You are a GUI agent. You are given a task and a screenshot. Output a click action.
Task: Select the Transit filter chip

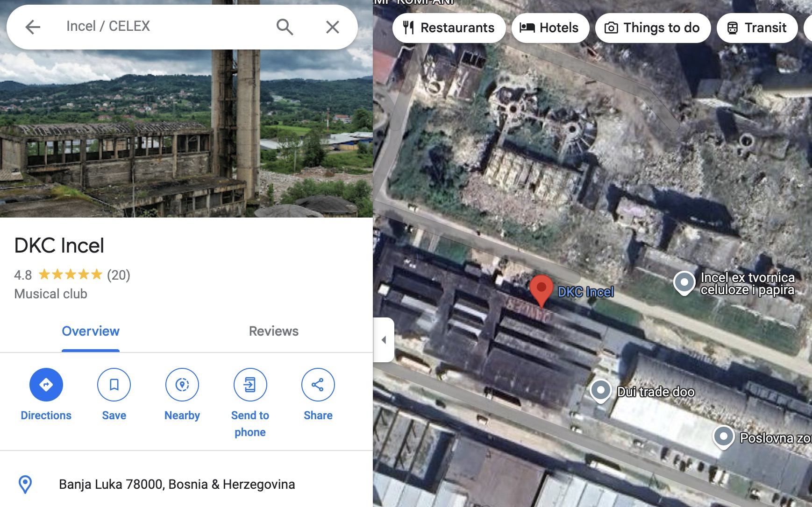(757, 28)
